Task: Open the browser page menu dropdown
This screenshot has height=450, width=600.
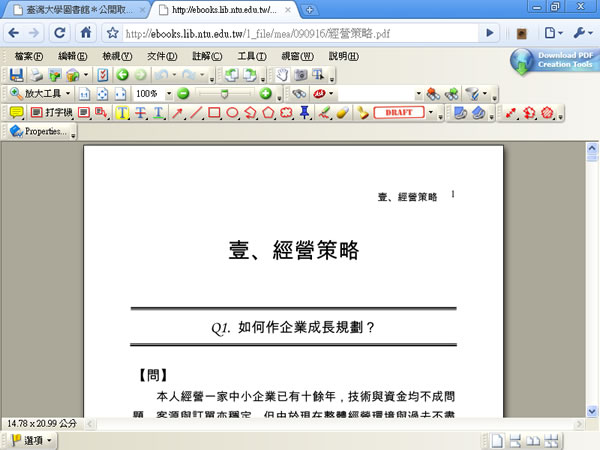Action: (553, 33)
